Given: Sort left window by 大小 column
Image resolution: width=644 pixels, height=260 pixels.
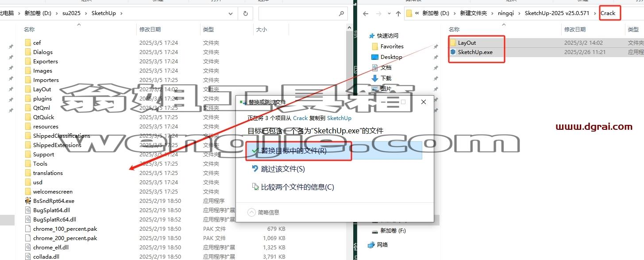Looking at the screenshot, I should 261,30.
